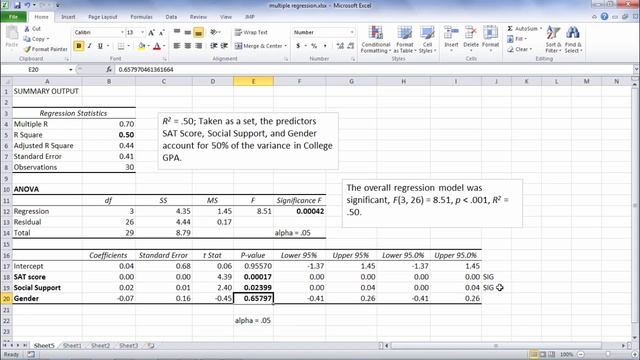This screenshot has width=640, height=360.
Task: Toggle Bold formatting
Action: (79, 46)
